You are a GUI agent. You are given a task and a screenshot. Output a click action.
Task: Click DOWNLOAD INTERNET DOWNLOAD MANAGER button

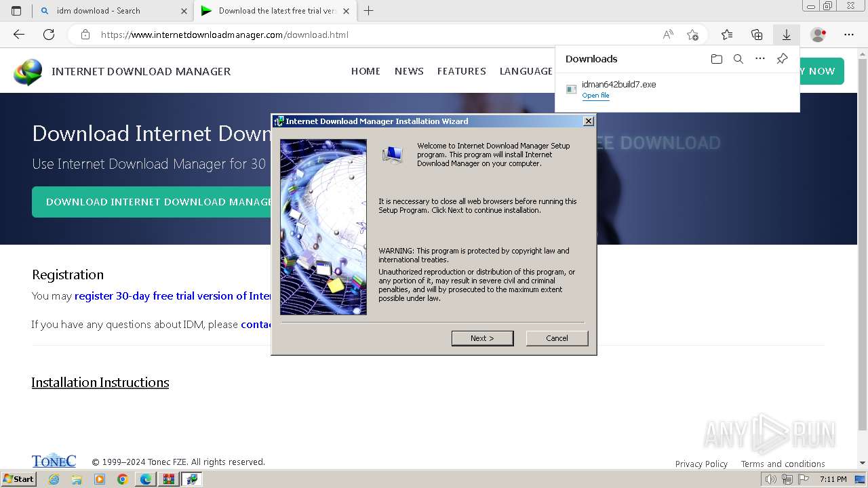[x=152, y=202]
